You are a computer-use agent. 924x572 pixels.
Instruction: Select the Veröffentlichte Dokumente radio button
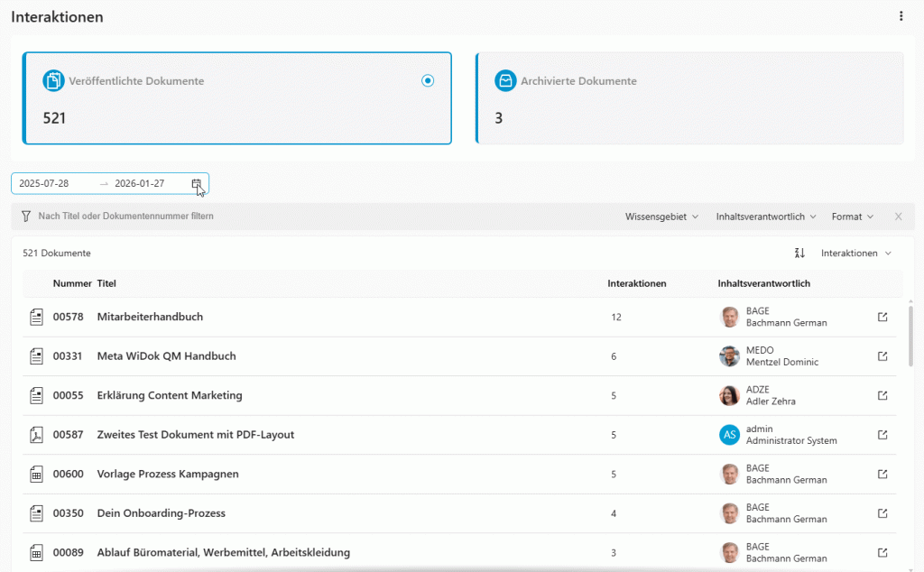coord(428,81)
